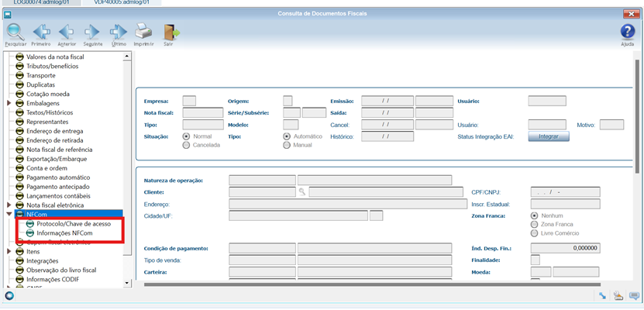Click the Nota fiscal number field
This screenshot has width=644, height=310.
[x=203, y=112]
